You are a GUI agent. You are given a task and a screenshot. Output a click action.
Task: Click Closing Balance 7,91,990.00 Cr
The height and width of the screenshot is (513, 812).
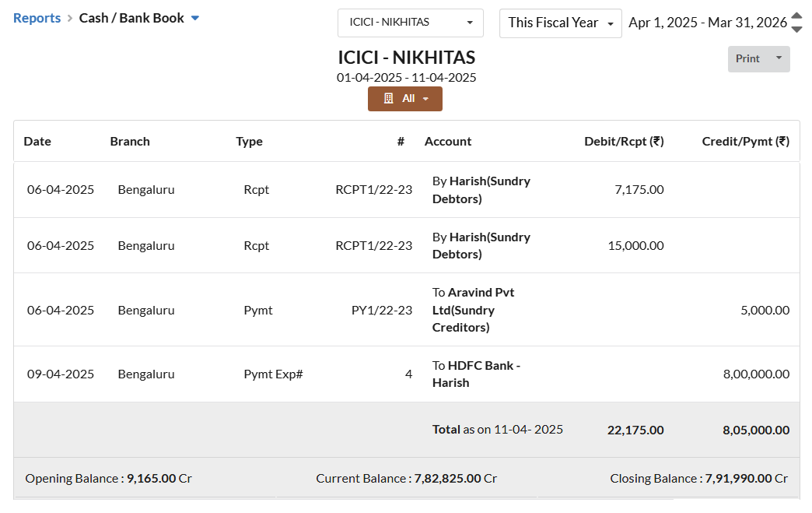pyautogui.click(x=698, y=478)
